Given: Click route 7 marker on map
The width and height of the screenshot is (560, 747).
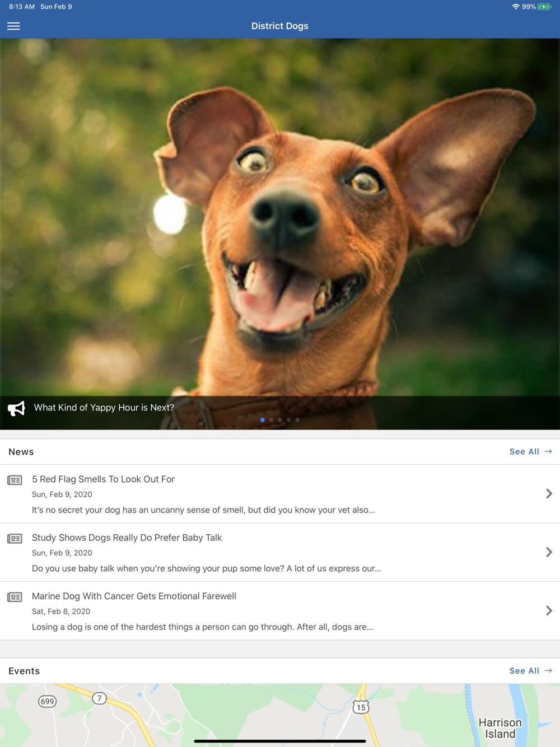Looking at the screenshot, I should [99, 698].
